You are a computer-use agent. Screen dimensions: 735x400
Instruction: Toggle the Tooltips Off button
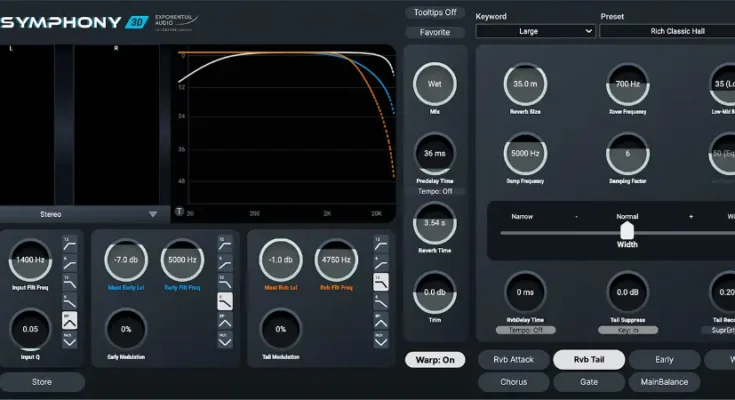click(435, 13)
